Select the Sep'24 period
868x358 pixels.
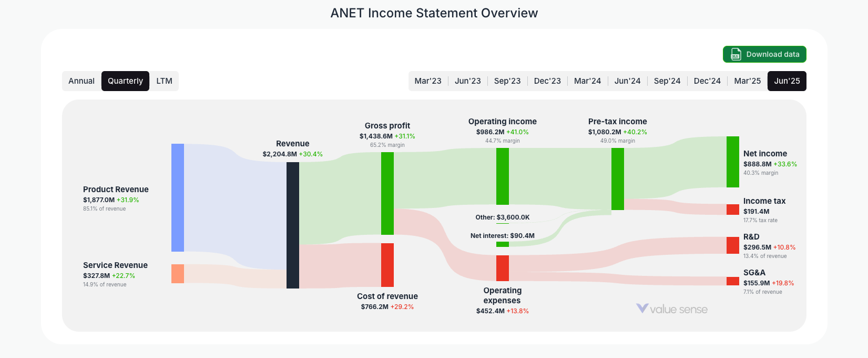click(x=667, y=81)
